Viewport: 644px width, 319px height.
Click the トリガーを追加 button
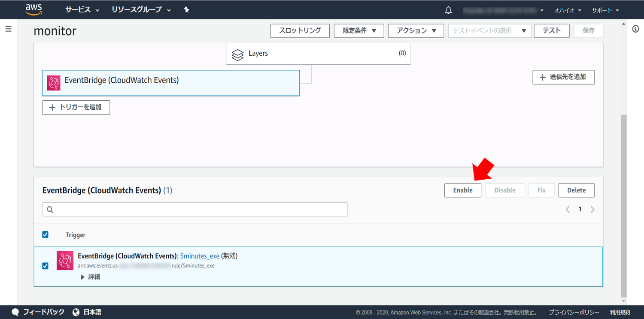[76, 108]
